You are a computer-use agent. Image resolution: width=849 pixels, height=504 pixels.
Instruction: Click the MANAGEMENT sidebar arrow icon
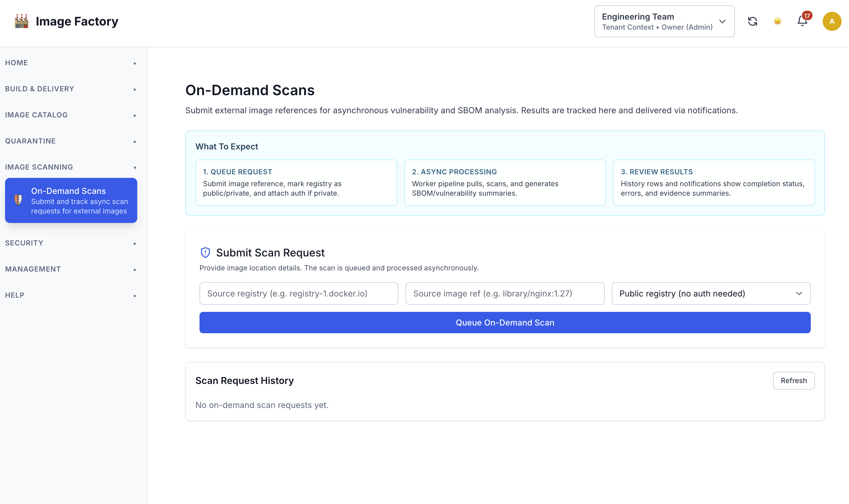135,270
